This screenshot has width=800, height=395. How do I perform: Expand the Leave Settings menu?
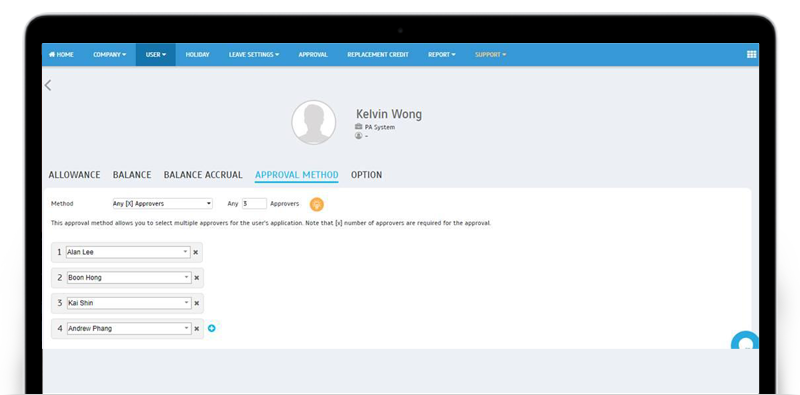tap(254, 55)
